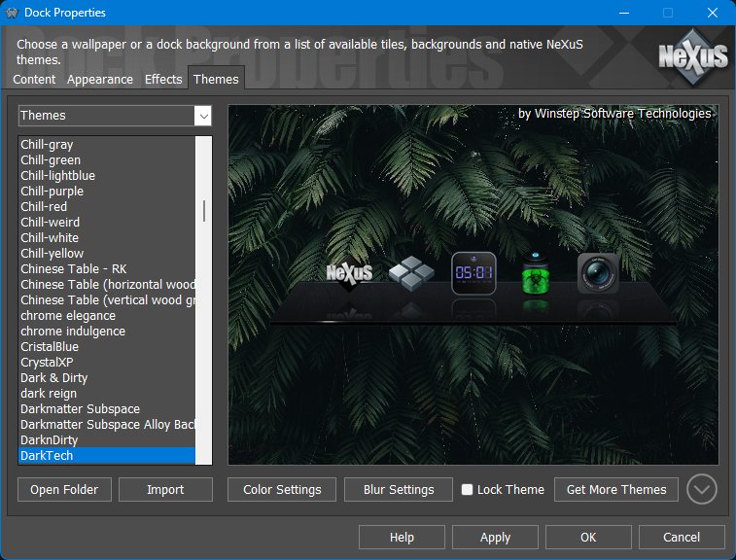Viewport: 736px width, 560px height.
Task: Click the NeXuS logo in header corner
Action: tap(693, 56)
